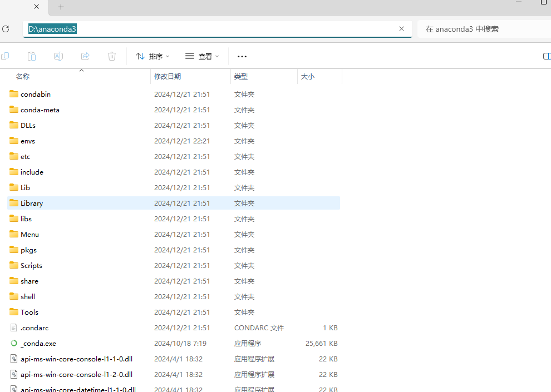Click the Scripts folder name
The height and width of the screenshot is (392, 551).
tap(31, 266)
